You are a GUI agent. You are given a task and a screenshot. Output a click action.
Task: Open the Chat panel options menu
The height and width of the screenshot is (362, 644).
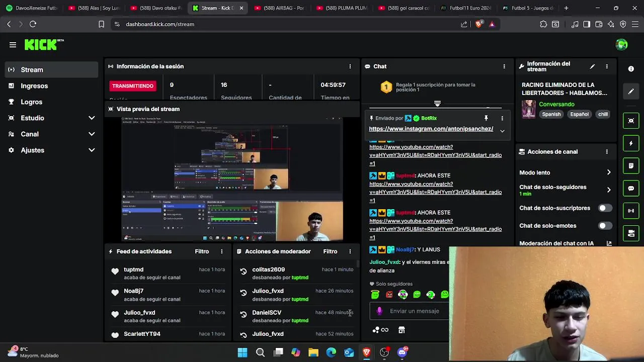pos(504,66)
